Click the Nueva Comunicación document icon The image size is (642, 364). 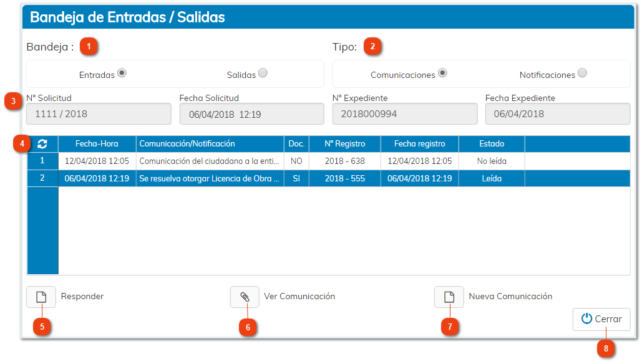pos(449,297)
